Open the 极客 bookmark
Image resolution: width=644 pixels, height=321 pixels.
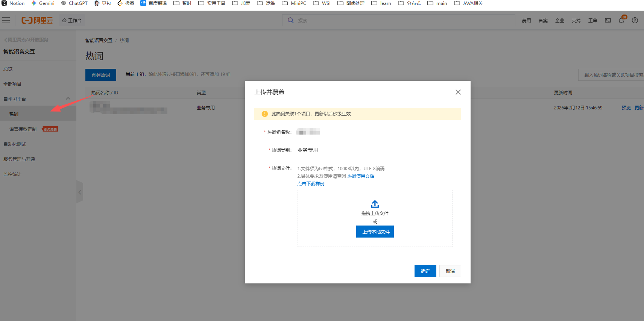(126, 3)
